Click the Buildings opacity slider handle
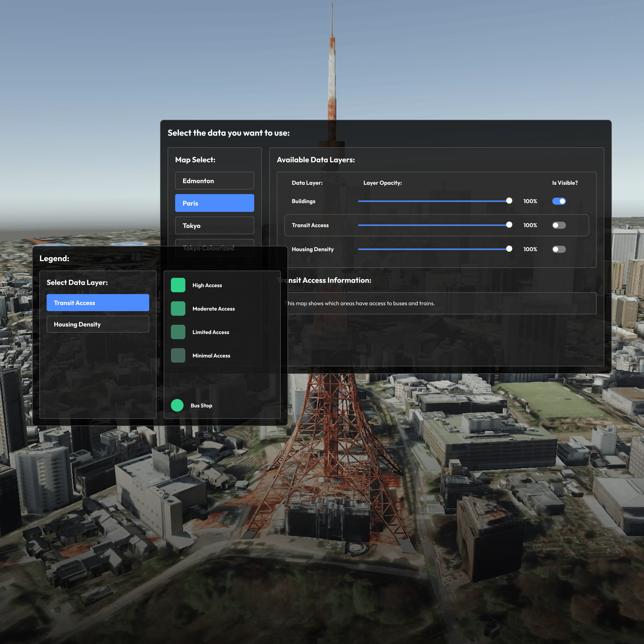 [509, 201]
